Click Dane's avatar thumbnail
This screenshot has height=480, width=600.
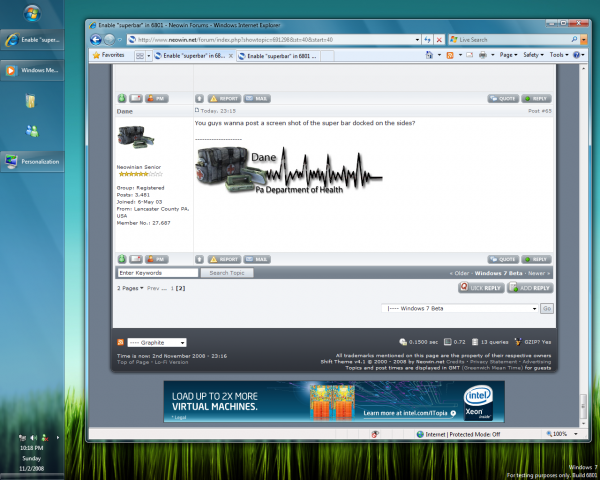pos(136,137)
